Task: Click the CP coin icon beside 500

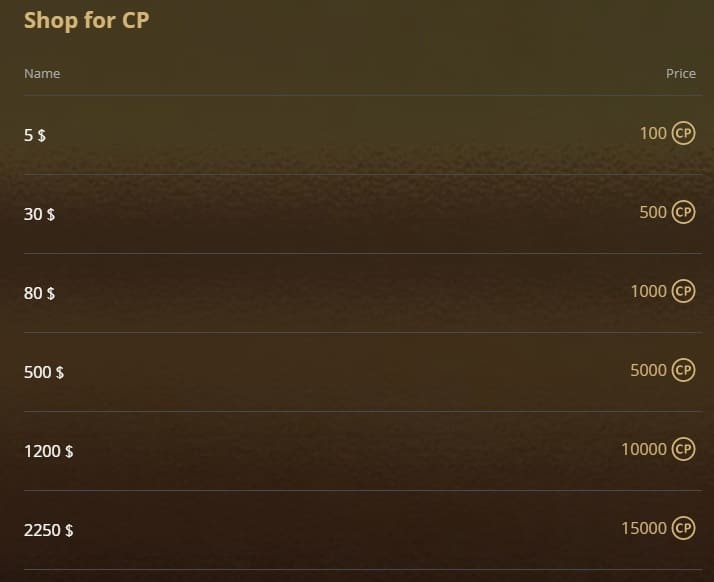Action: 683,212
